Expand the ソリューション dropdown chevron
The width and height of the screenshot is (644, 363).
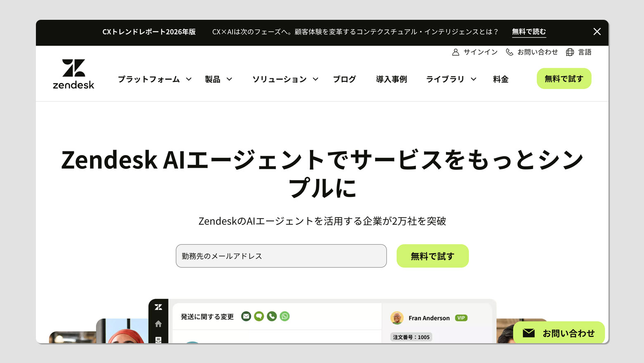[315, 79]
